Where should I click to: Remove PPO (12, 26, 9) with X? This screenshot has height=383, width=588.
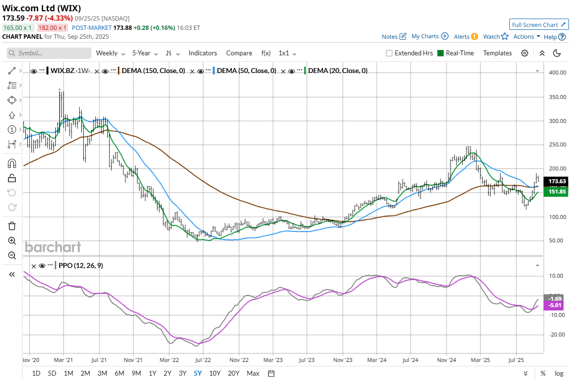34,266
